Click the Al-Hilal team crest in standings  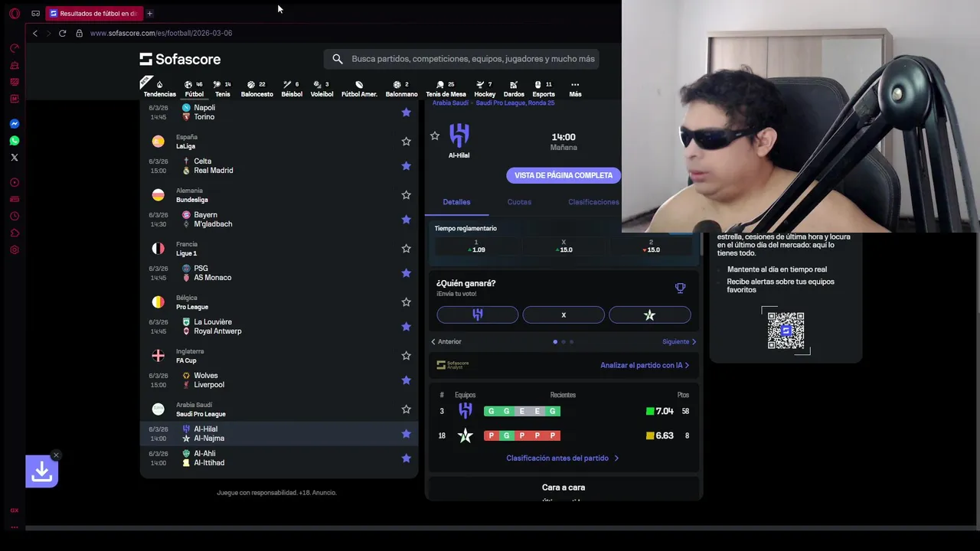coord(465,411)
